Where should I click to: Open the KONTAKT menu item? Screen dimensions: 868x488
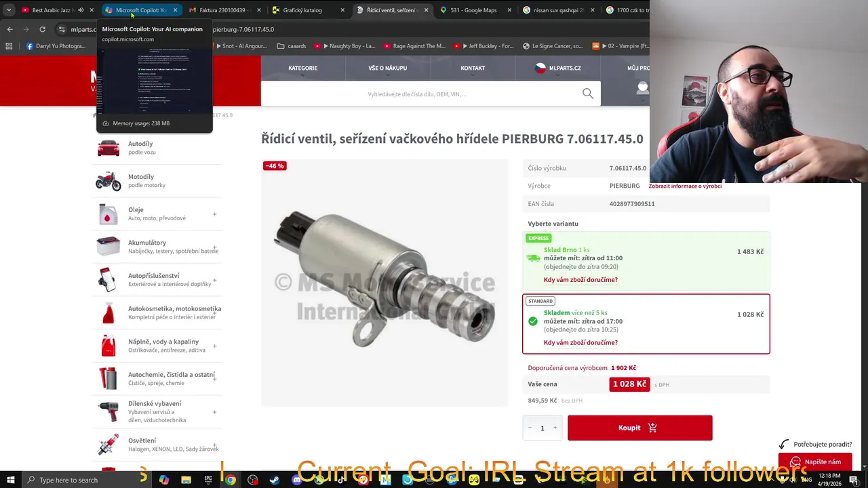473,68
